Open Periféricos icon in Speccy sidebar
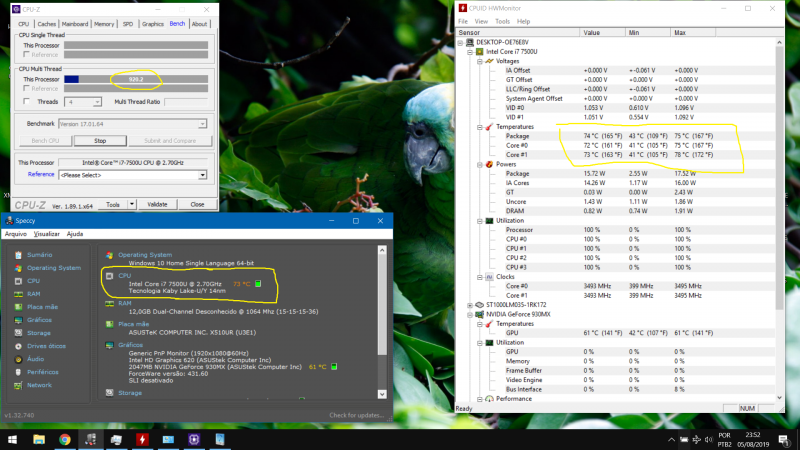800x450 pixels. 18,372
